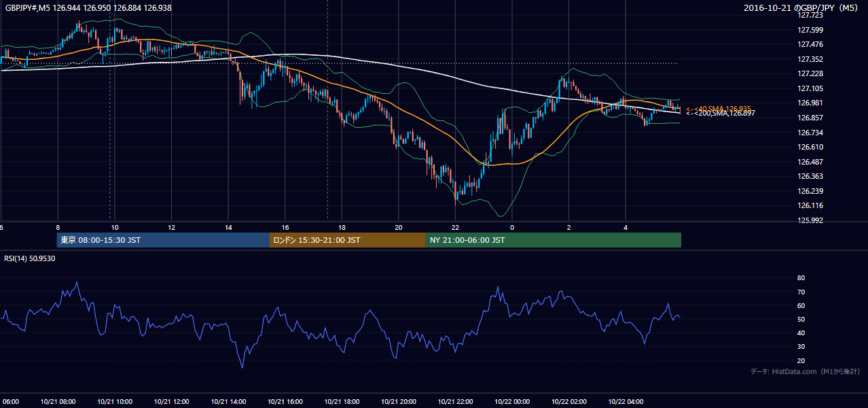Click the 10/21 20:00 time label
The image size is (868, 408).
pyautogui.click(x=399, y=401)
